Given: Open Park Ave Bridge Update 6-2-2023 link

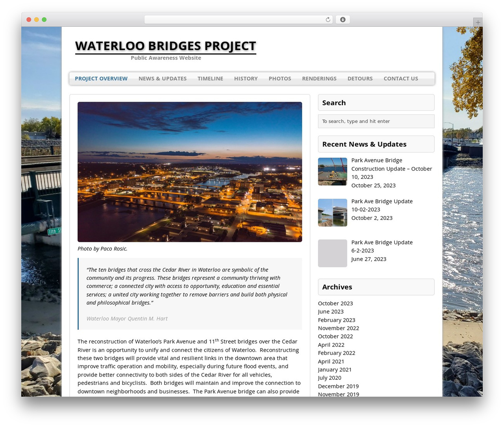Looking at the screenshot, I should tap(382, 246).
